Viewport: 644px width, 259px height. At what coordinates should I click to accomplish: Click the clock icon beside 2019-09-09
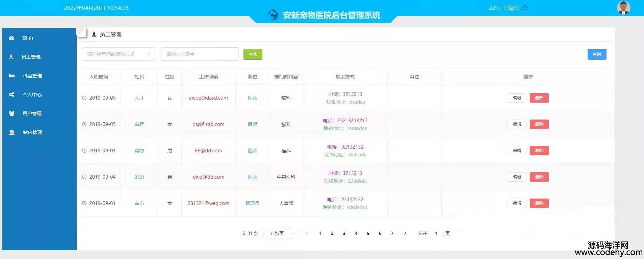[x=84, y=98]
